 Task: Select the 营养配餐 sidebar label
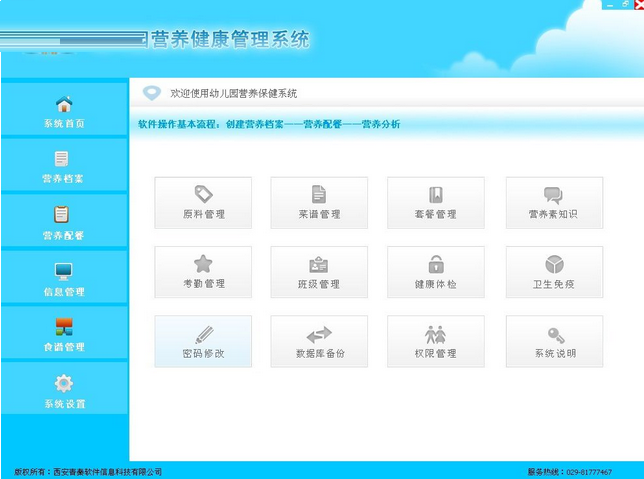(63, 235)
